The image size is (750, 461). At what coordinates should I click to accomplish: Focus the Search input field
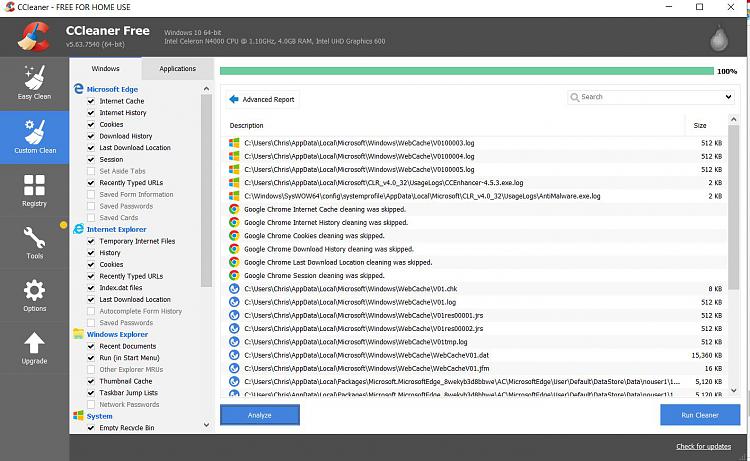click(651, 97)
